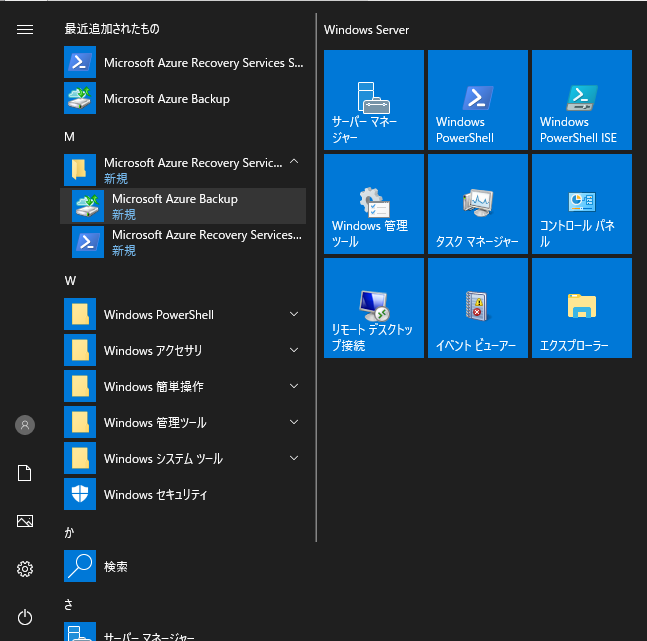
Task: Open the エクスプローラー tile
Action: click(582, 308)
